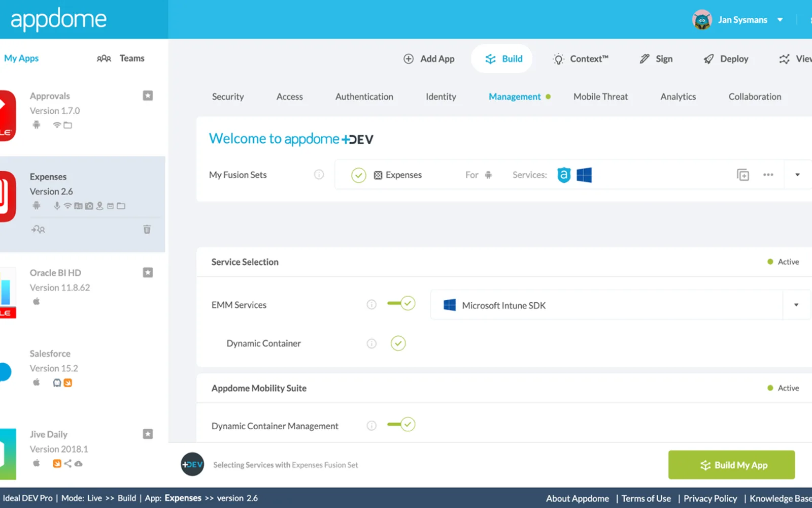Click Add App in the top bar
The width and height of the screenshot is (812, 508).
point(429,59)
